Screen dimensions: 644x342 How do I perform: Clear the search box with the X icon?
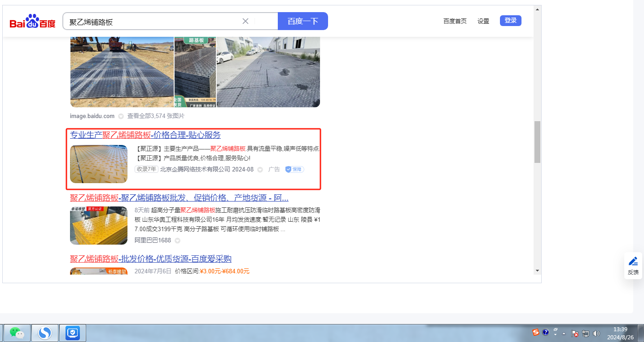coord(245,21)
